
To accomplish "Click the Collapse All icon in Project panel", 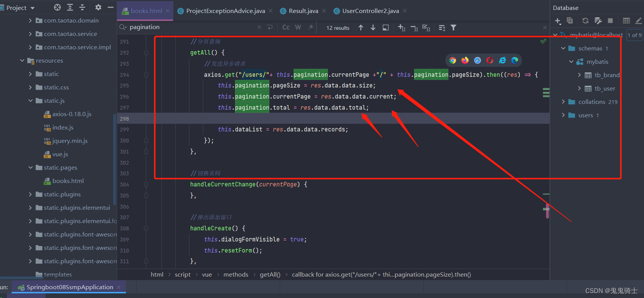I will pos(82,7).
